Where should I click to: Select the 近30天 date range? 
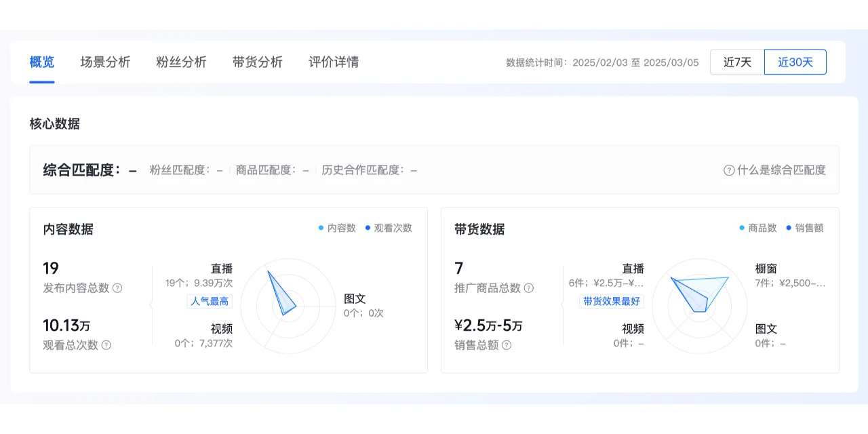795,62
